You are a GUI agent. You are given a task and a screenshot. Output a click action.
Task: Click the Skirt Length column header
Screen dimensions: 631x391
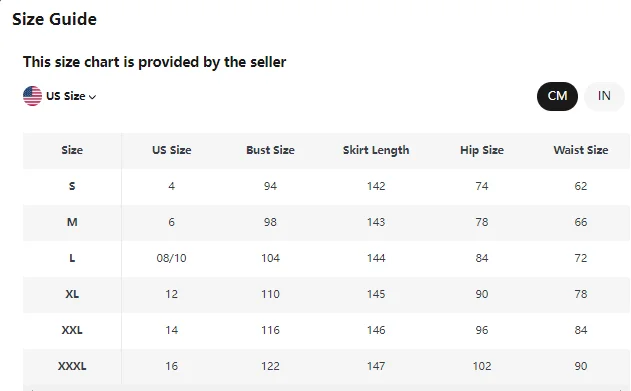(376, 150)
